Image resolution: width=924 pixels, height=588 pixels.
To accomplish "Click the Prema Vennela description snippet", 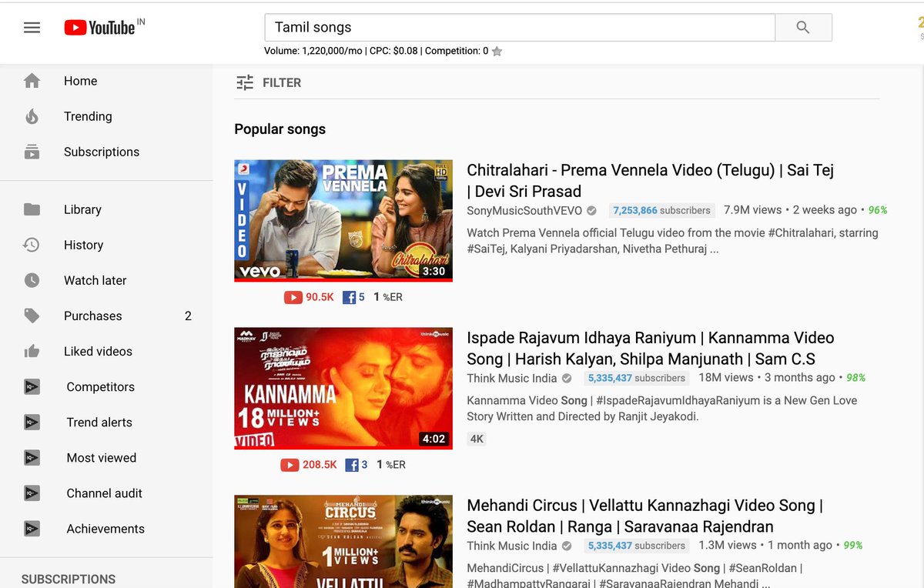I will pos(672,241).
